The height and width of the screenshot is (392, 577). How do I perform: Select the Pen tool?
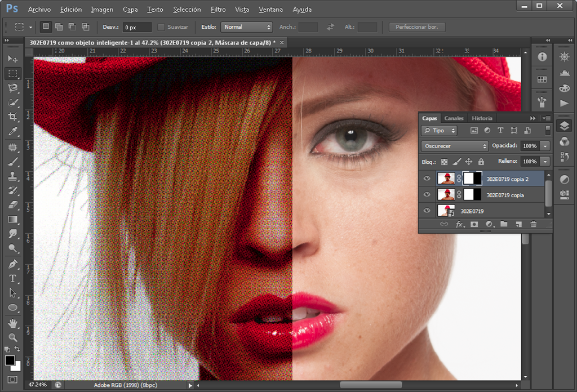12,264
